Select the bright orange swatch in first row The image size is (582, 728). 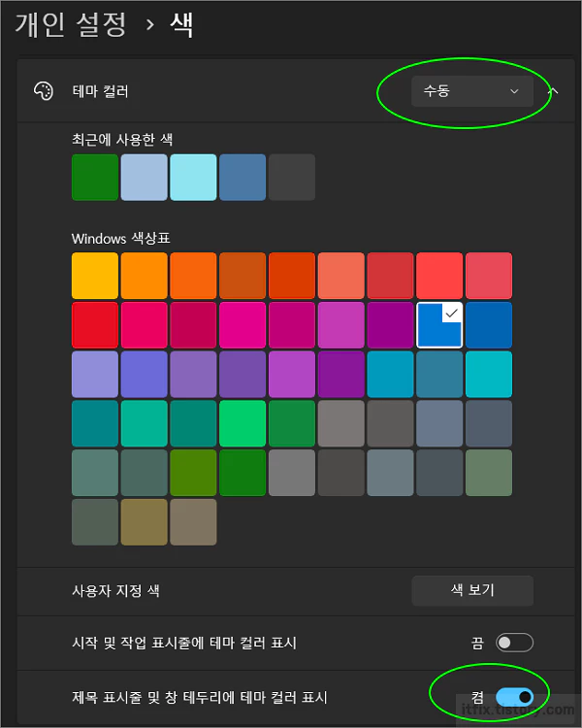coord(145,276)
